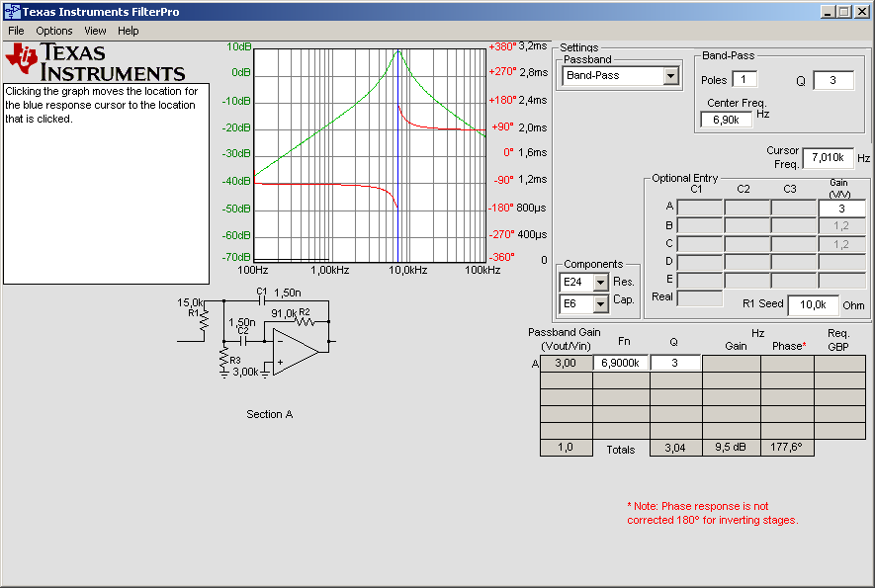Click the row A C1 optional entry field
875x588 pixels.
[x=700, y=209]
